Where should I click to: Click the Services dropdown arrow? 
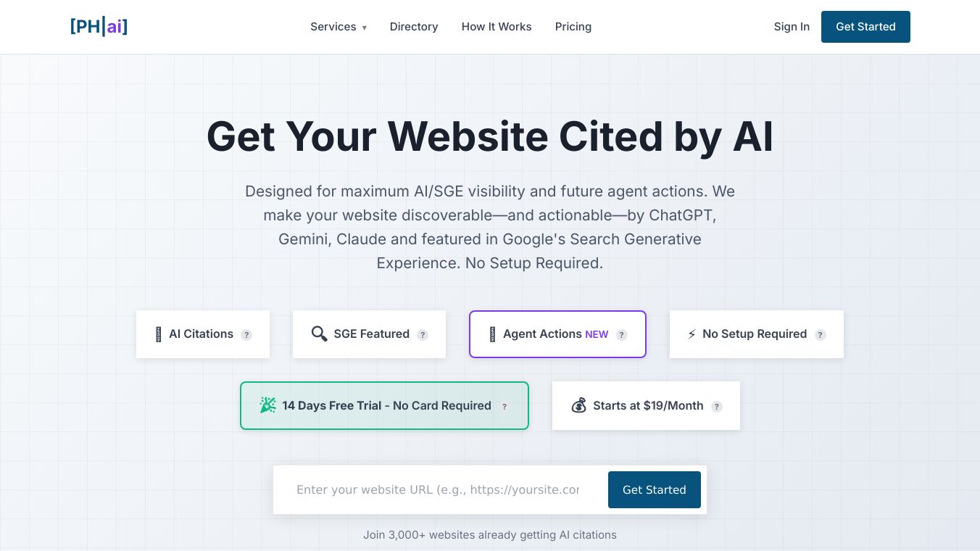(x=365, y=28)
